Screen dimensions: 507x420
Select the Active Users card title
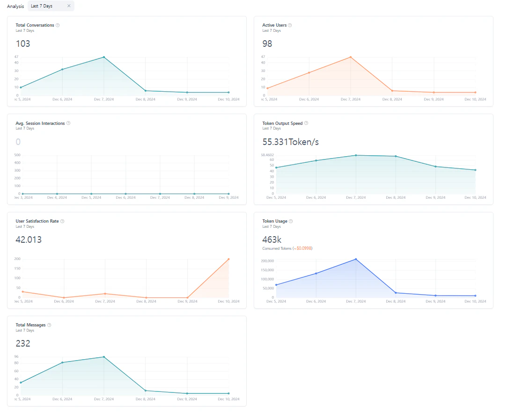coord(274,25)
